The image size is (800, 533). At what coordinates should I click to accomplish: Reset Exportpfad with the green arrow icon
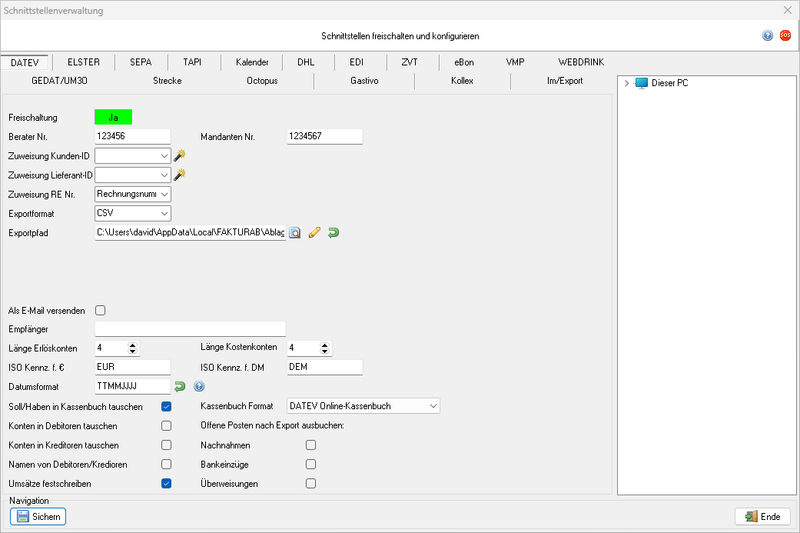point(333,233)
